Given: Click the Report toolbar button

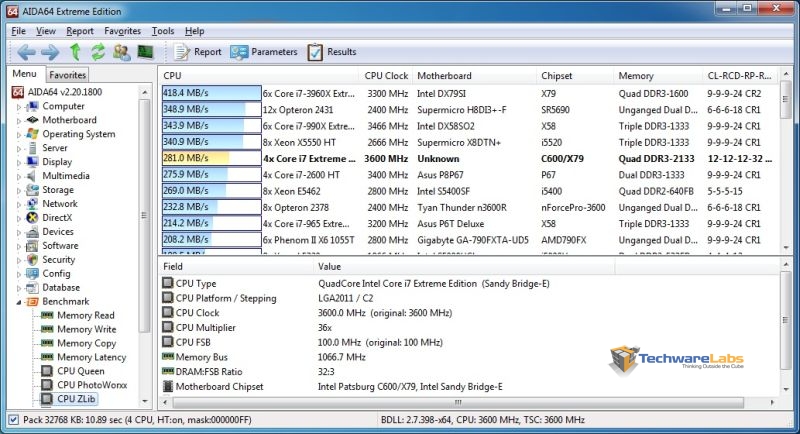Looking at the screenshot, I should pos(198,52).
